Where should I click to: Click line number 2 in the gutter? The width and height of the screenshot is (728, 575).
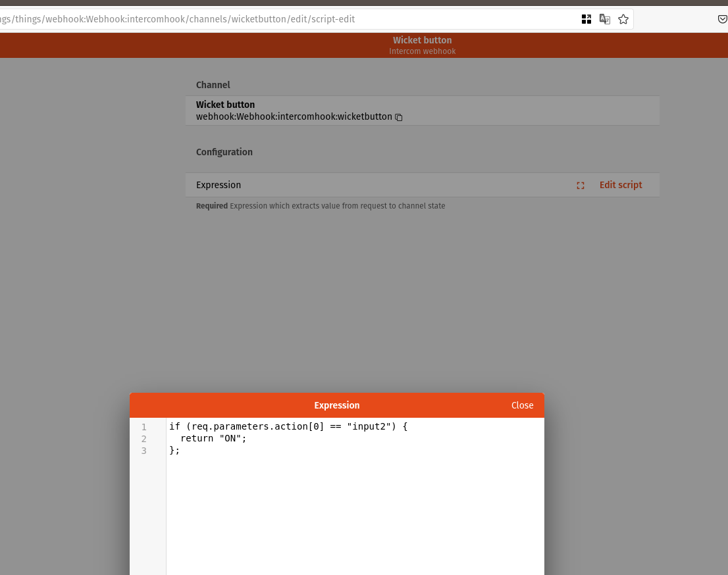click(x=144, y=439)
